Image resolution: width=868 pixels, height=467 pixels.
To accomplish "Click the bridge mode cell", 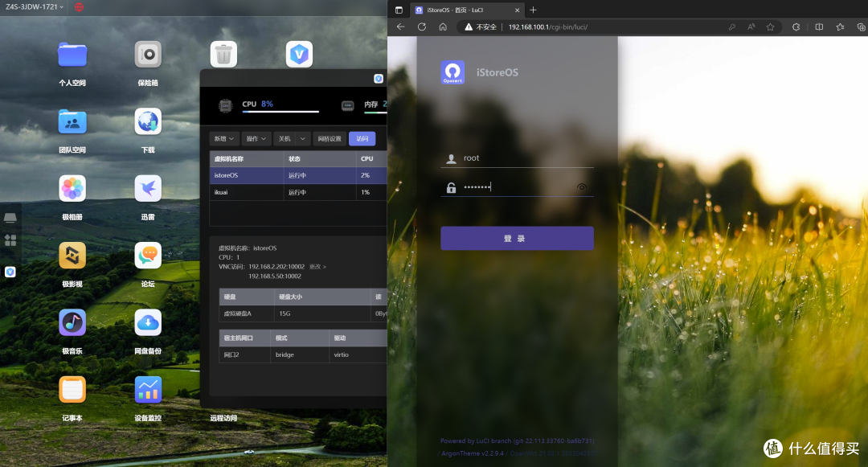I will [300, 354].
